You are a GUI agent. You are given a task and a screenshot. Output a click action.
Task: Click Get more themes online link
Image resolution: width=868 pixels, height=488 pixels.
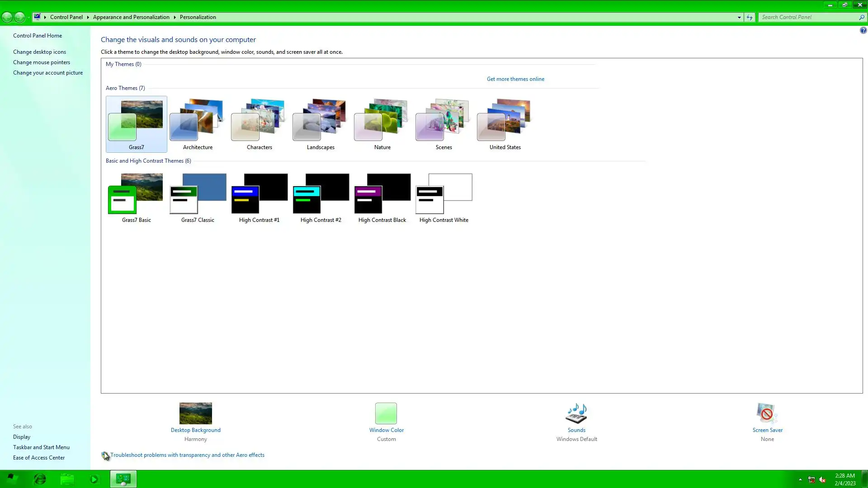pos(515,79)
